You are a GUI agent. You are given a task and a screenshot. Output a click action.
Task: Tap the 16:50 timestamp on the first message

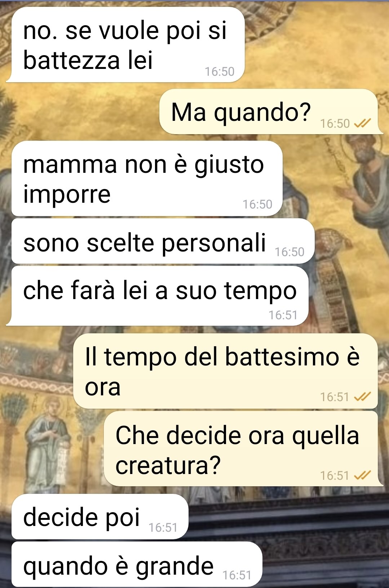click(220, 72)
